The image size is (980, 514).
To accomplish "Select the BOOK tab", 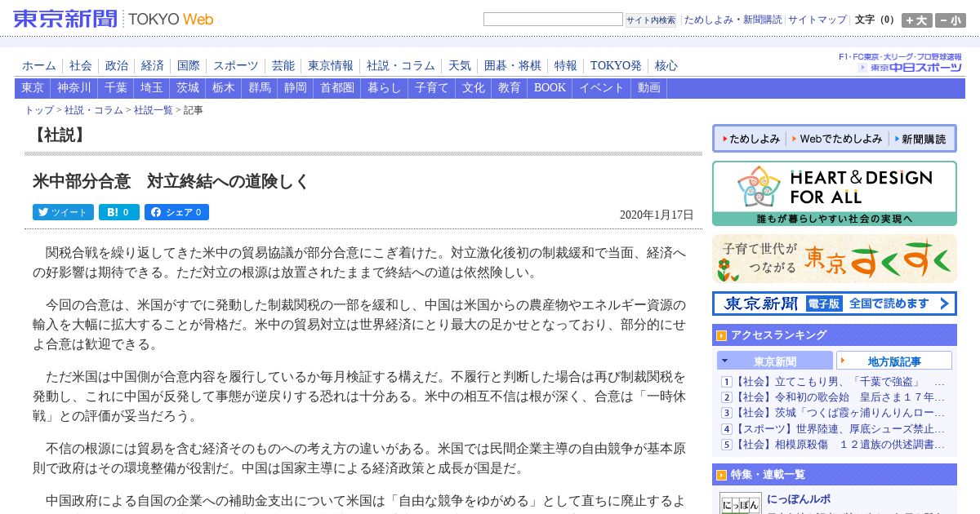I will [x=550, y=88].
